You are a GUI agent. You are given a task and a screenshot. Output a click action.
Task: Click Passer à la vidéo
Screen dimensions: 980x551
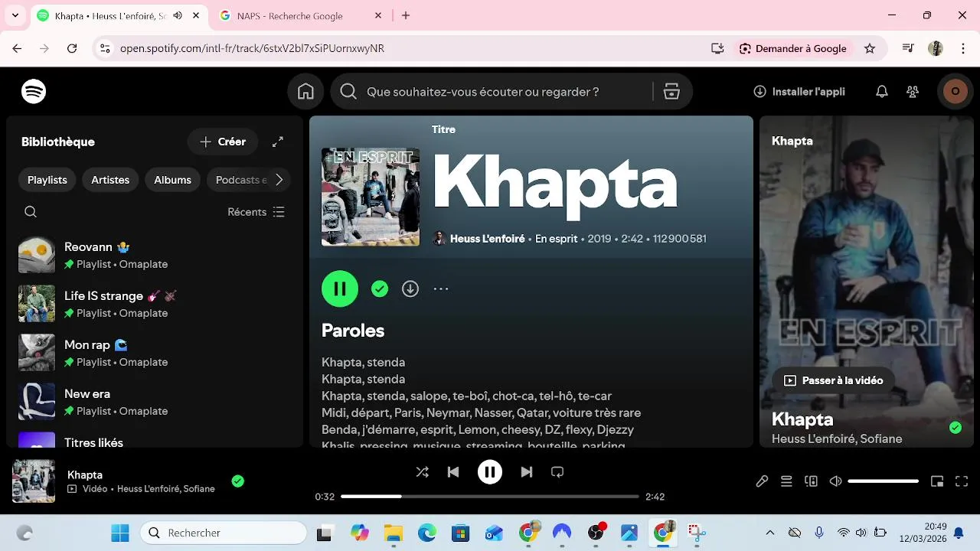click(833, 380)
